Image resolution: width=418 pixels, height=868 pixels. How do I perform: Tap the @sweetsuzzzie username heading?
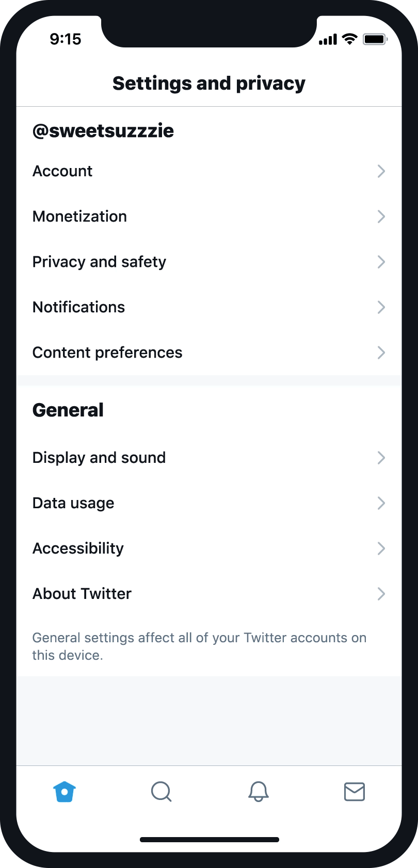click(x=103, y=131)
